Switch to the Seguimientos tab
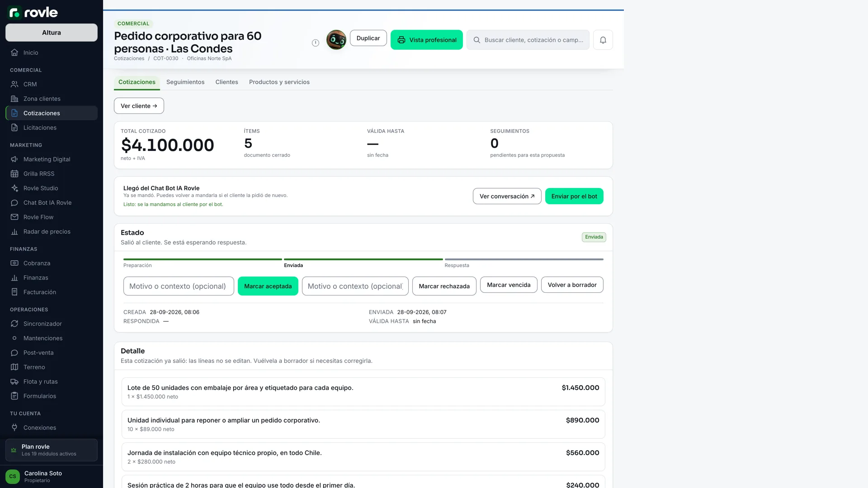 click(185, 82)
